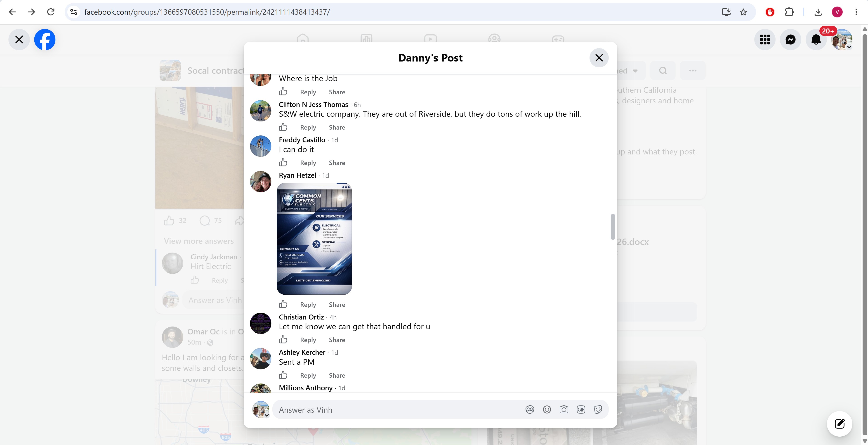Reply to Christian Ortiz's comment

click(308, 340)
